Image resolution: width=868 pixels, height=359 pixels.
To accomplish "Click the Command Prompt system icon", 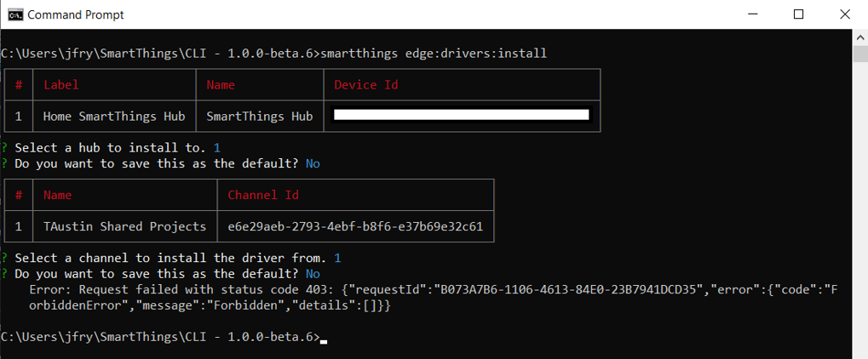I will click(x=15, y=14).
